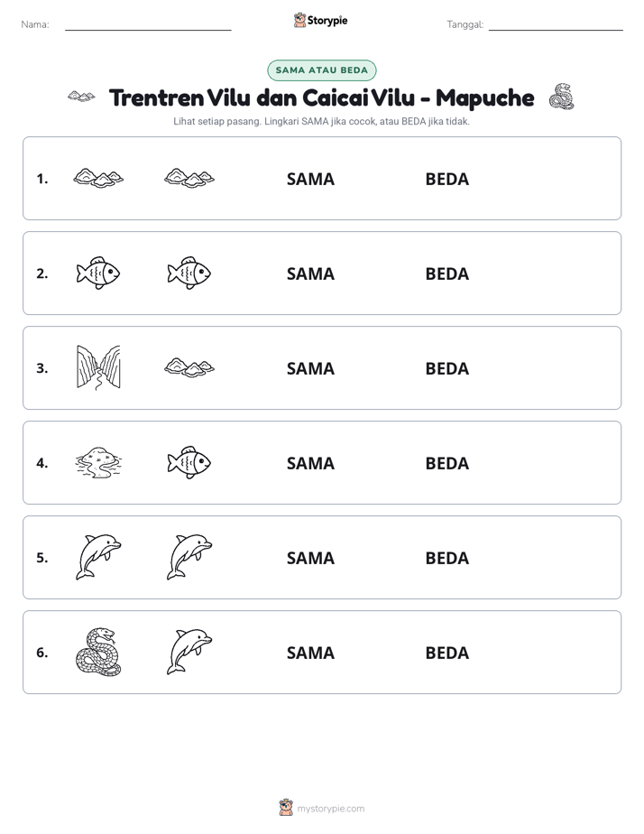Click the Storypie bear logo at top
The height and width of the screenshot is (834, 644).
299,20
